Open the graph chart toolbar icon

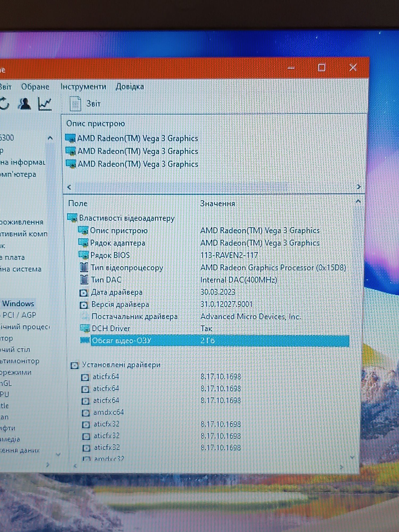tap(45, 104)
